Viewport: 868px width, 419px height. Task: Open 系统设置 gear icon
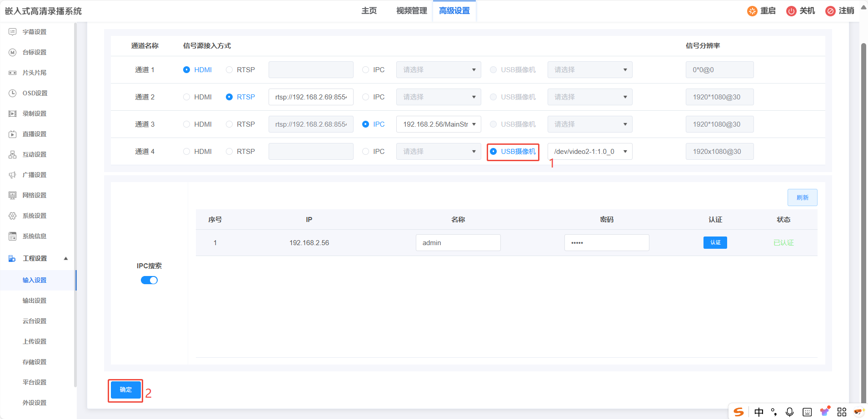13,216
